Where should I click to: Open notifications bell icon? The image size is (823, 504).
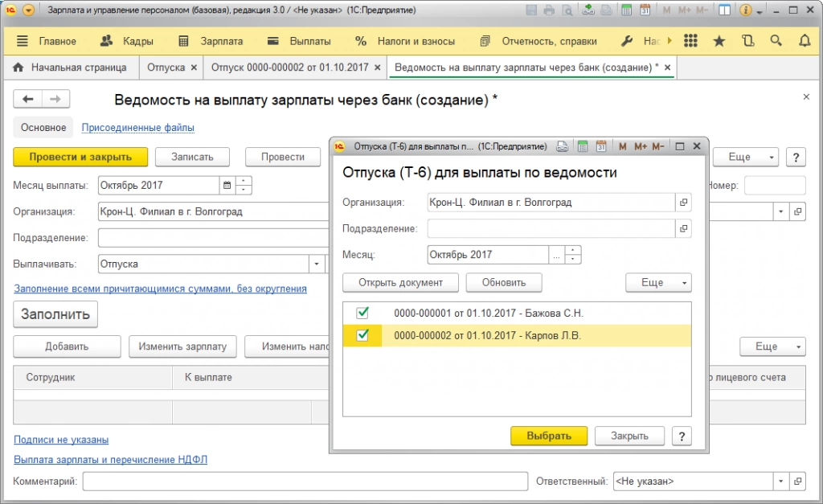(x=805, y=41)
